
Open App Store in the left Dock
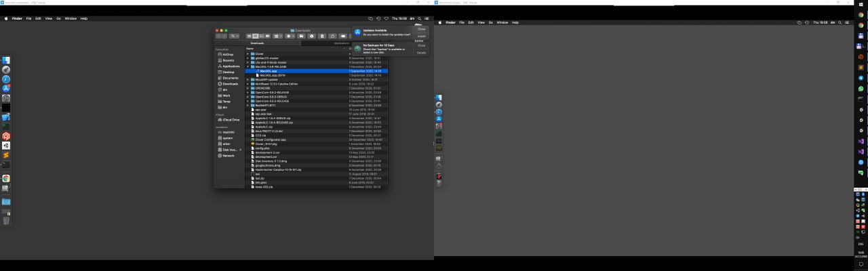point(5,88)
